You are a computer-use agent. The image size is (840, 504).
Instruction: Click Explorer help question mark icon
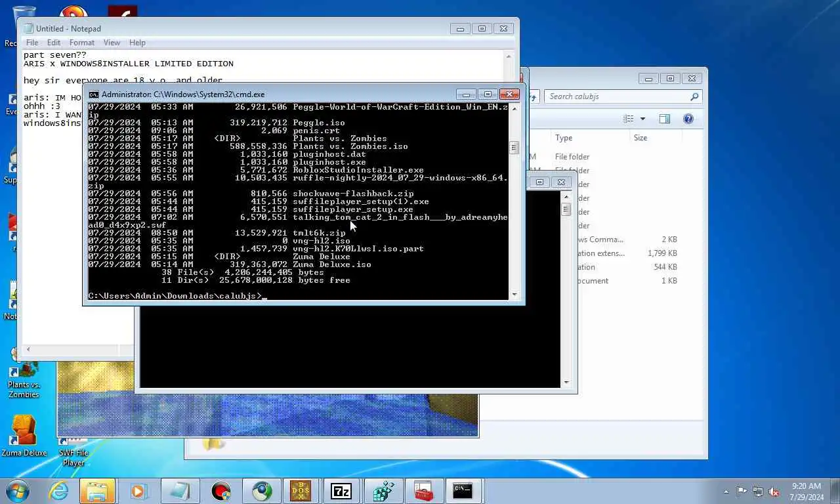point(688,119)
